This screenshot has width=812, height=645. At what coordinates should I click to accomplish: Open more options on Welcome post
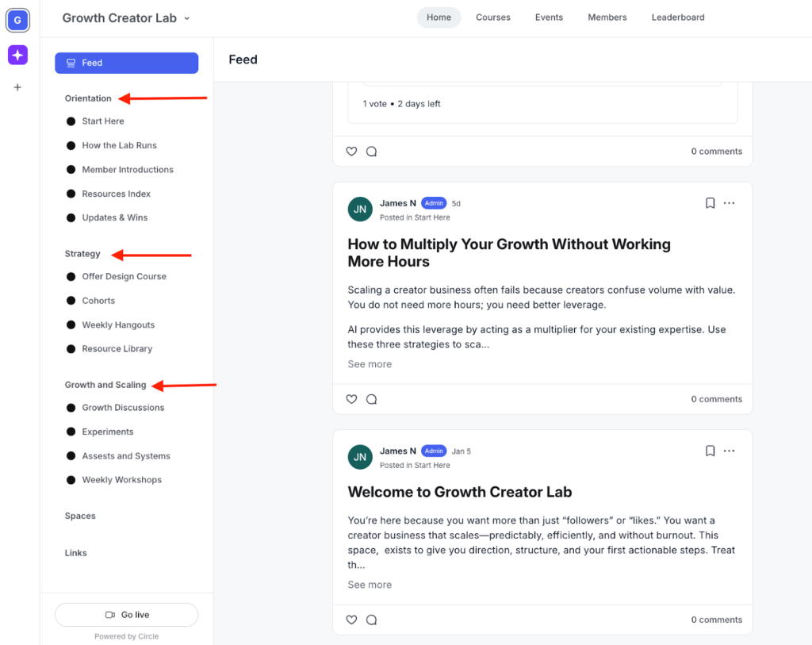pos(729,451)
